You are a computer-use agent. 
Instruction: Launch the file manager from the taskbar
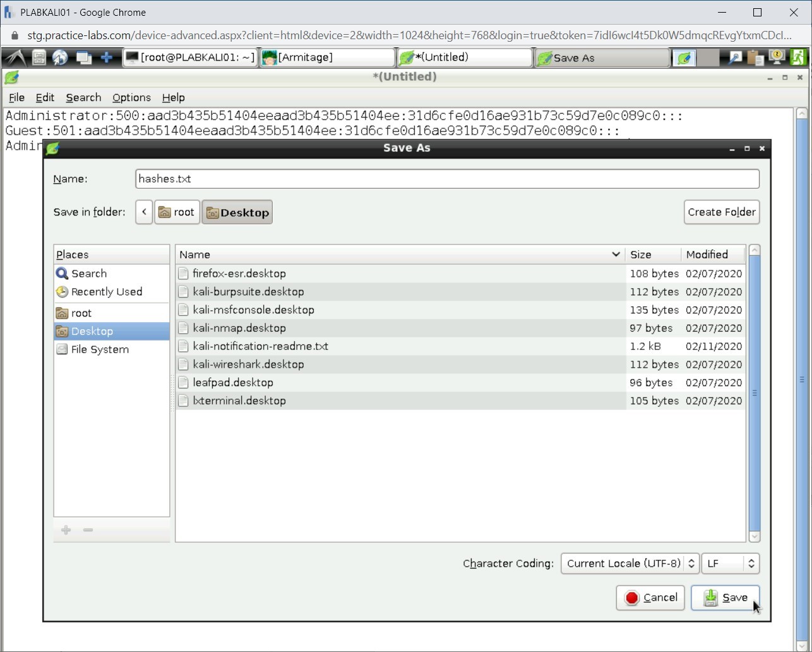pos(38,57)
